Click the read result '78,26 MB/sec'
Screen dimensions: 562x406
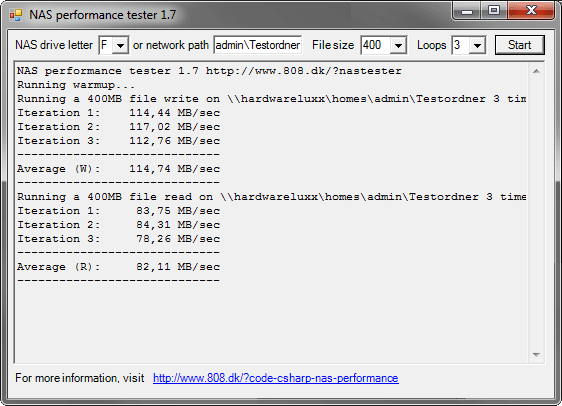pyautogui.click(x=178, y=239)
